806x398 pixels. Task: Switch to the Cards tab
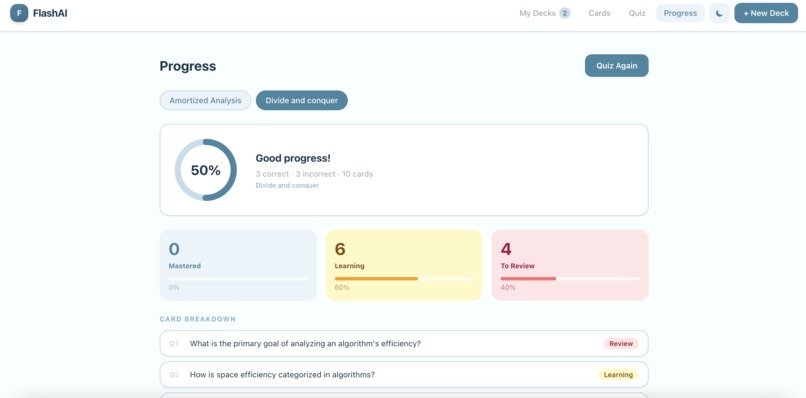599,13
